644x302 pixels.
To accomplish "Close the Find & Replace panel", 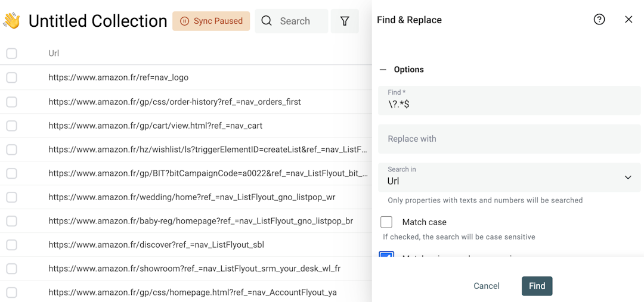I will click(628, 20).
